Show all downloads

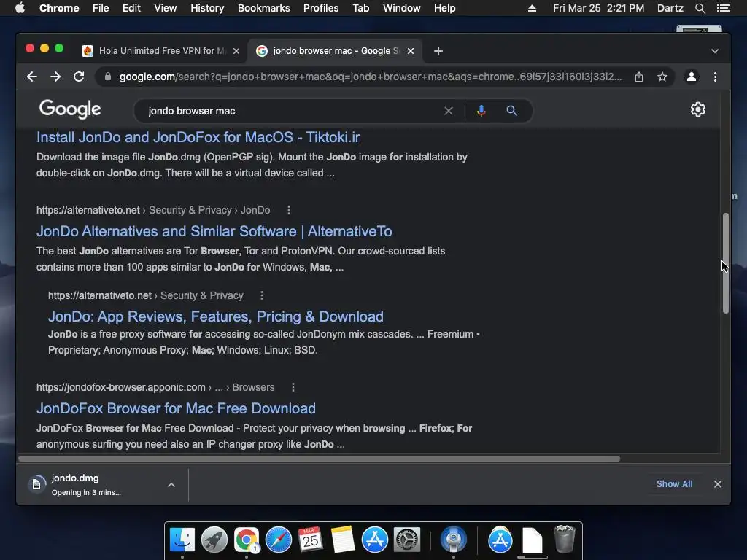coord(674,484)
